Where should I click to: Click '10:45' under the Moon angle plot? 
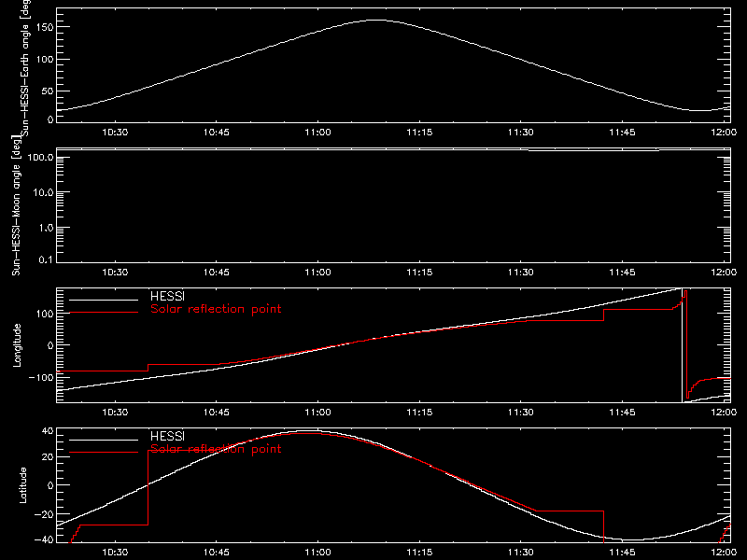(217, 273)
